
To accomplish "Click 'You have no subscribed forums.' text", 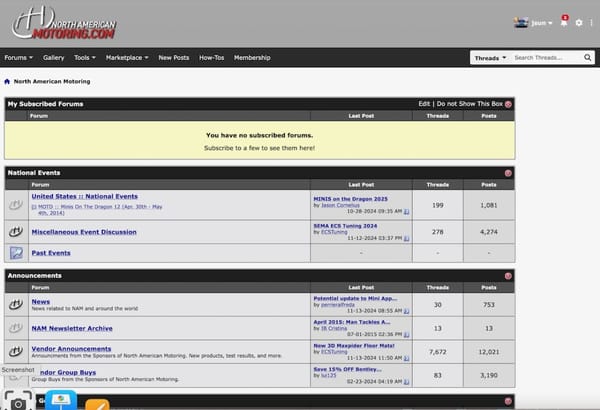I will click(x=259, y=135).
